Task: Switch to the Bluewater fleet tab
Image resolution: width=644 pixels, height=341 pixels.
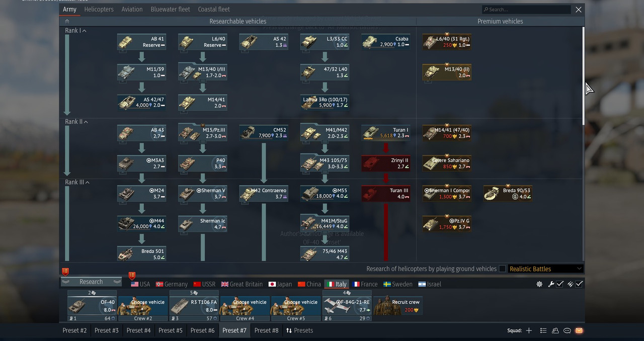Action: click(170, 9)
